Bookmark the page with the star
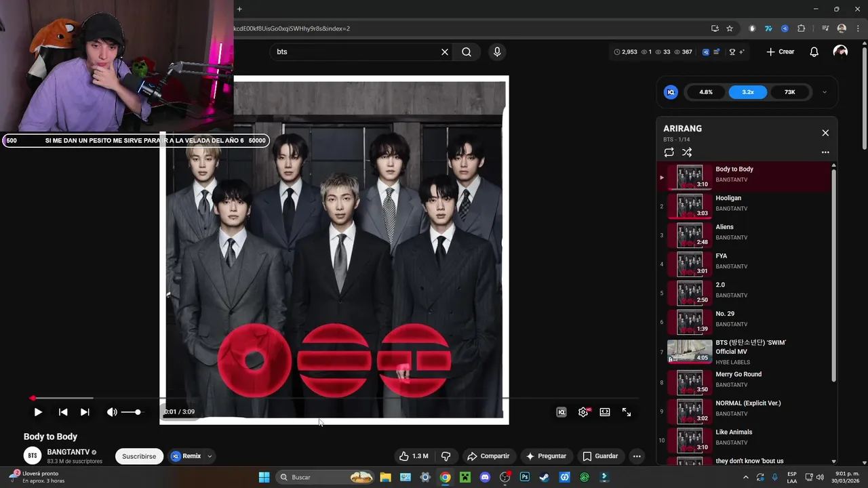Viewport: 868px width, 488px height. 730,28
